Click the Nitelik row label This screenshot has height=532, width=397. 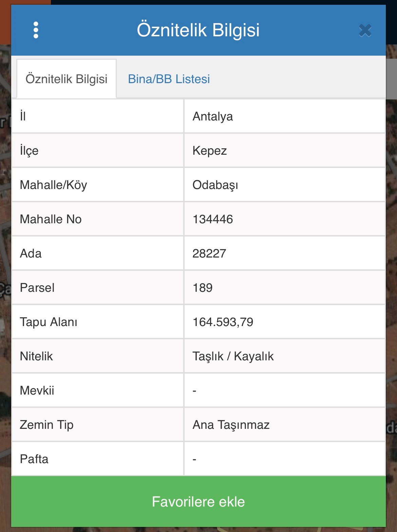tap(36, 356)
